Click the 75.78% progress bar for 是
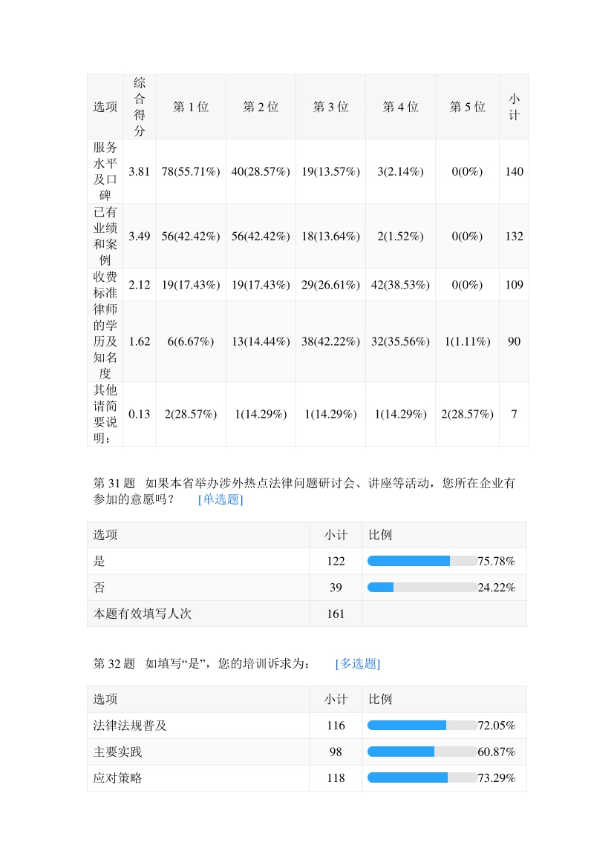 click(x=422, y=562)
